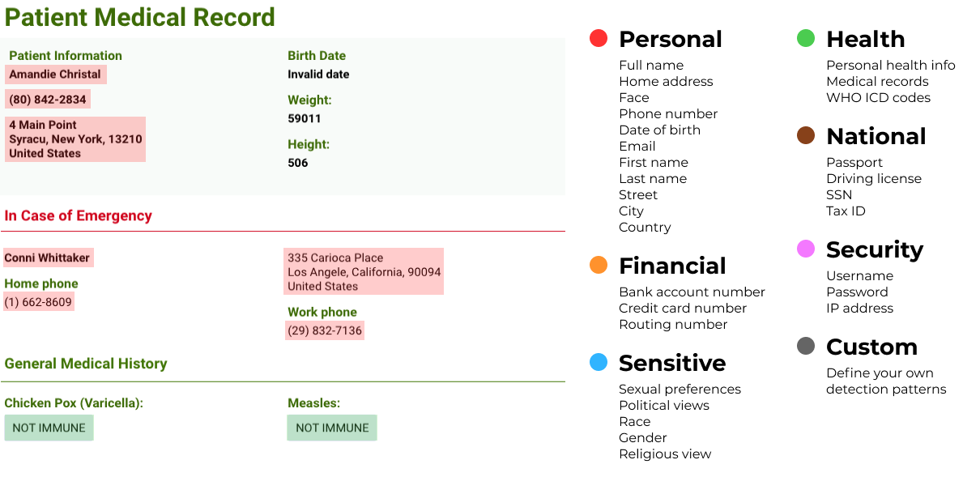Click the gray Custom category dot
This screenshot has width=980, height=494.
tap(806, 346)
